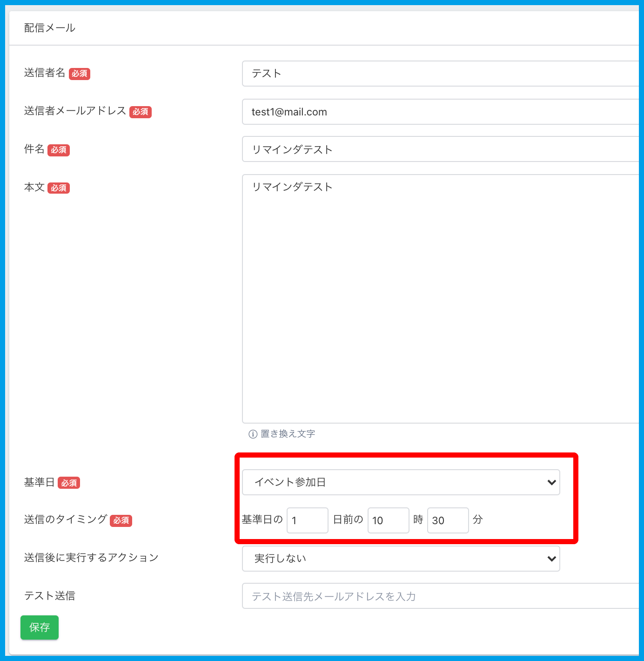Click the 送信者名 field label
Viewport: 644px width, 661px height.
45,73
